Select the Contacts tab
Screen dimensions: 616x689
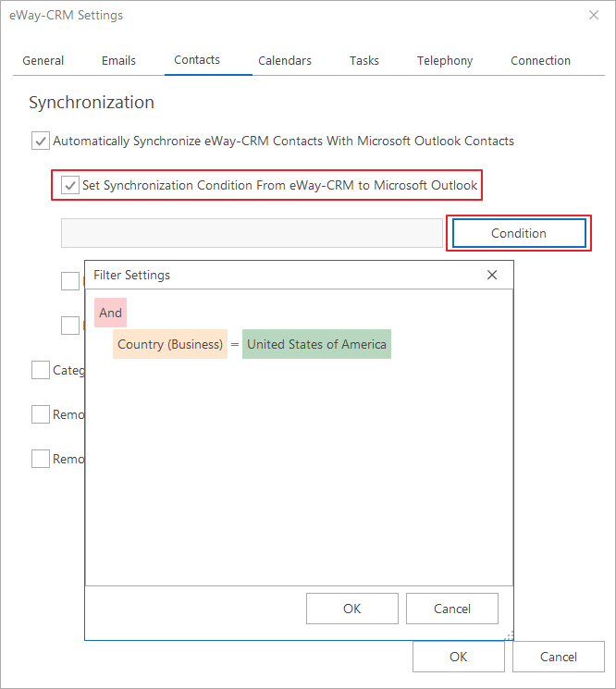pyautogui.click(x=197, y=60)
